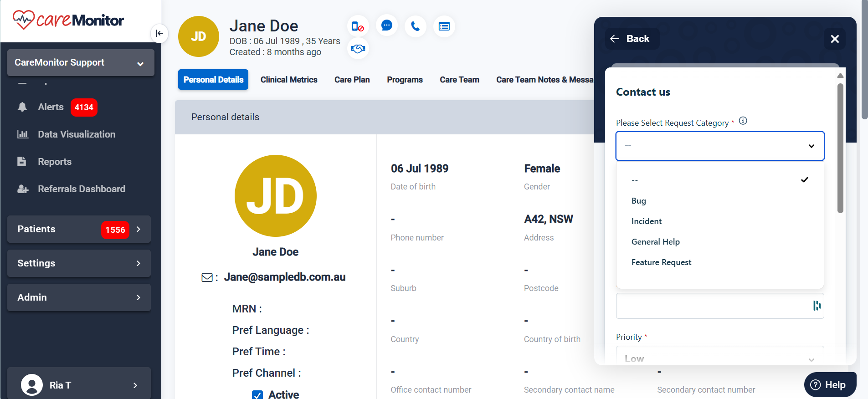
Task: Click the email envelope icon near Jane's email
Action: coord(207,277)
